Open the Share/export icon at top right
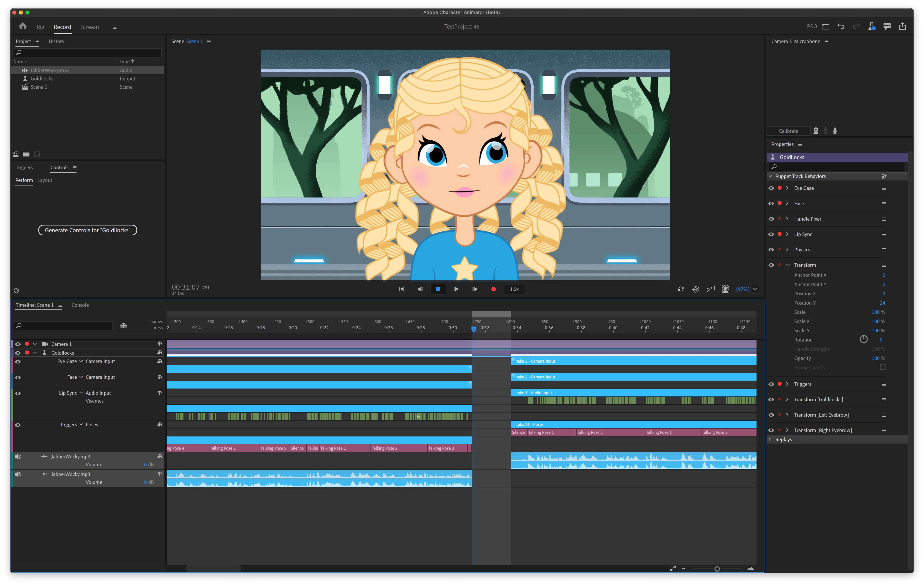 click(902, 26)
